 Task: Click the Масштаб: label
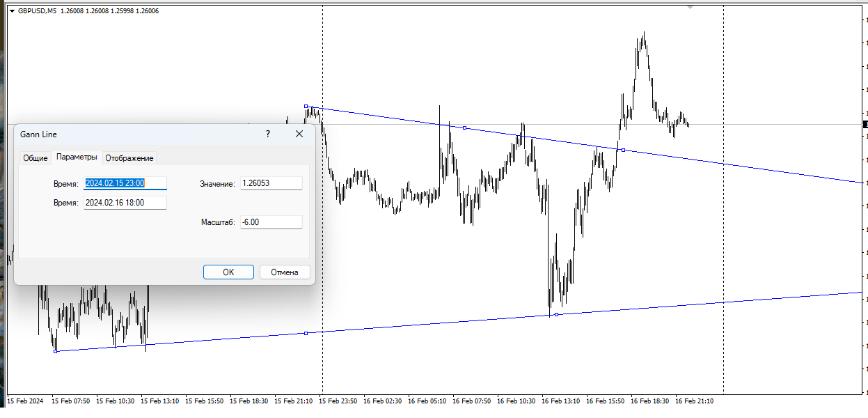coord(219,222)
